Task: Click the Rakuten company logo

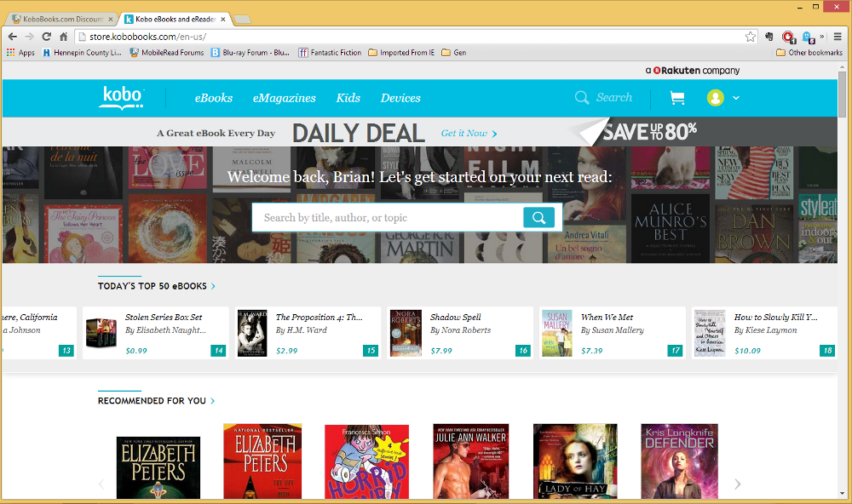Action: (692, 71)
